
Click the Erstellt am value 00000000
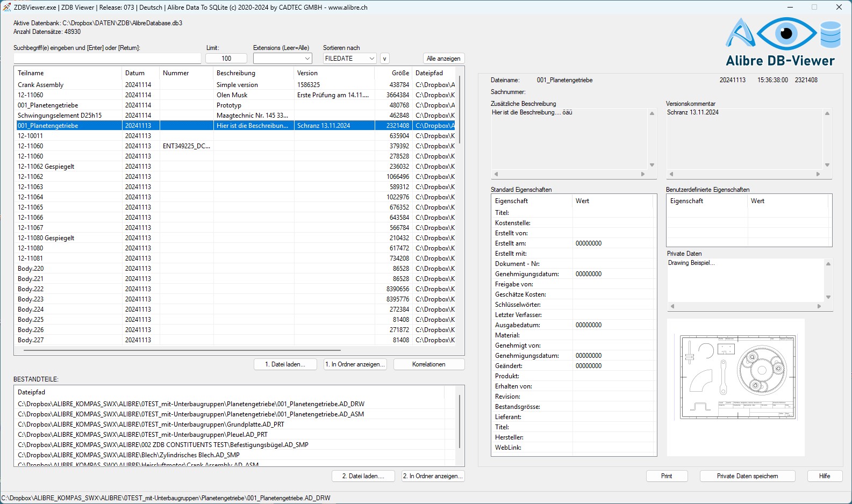[589, 243]
